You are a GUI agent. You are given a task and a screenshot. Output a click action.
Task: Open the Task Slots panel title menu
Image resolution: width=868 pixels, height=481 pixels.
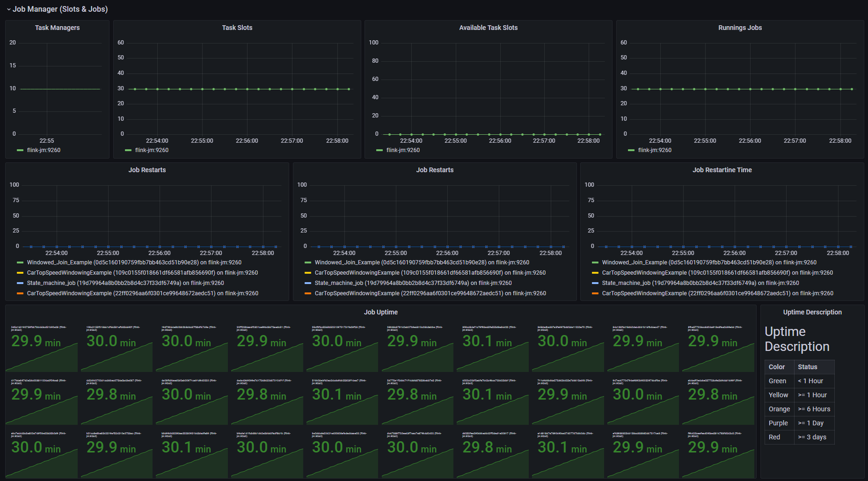[x=237, y=28]
